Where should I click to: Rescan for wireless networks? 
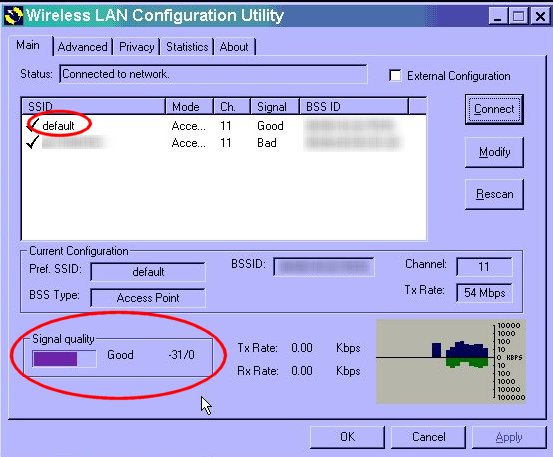point(494,194)
